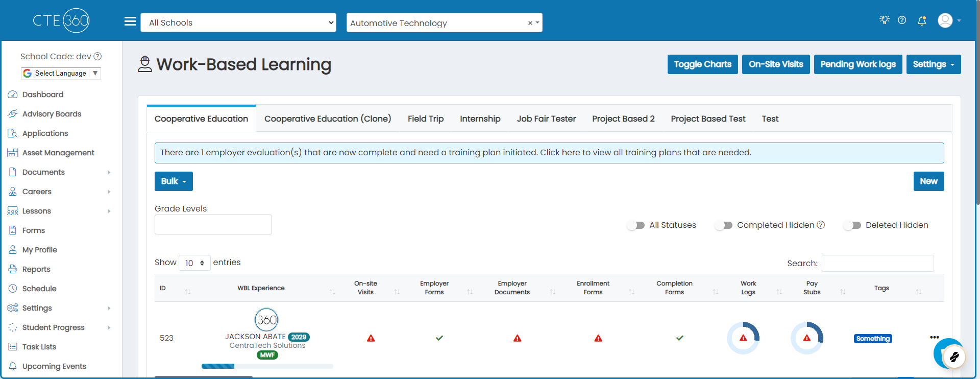Open the user avatar menu

point(949,20)
